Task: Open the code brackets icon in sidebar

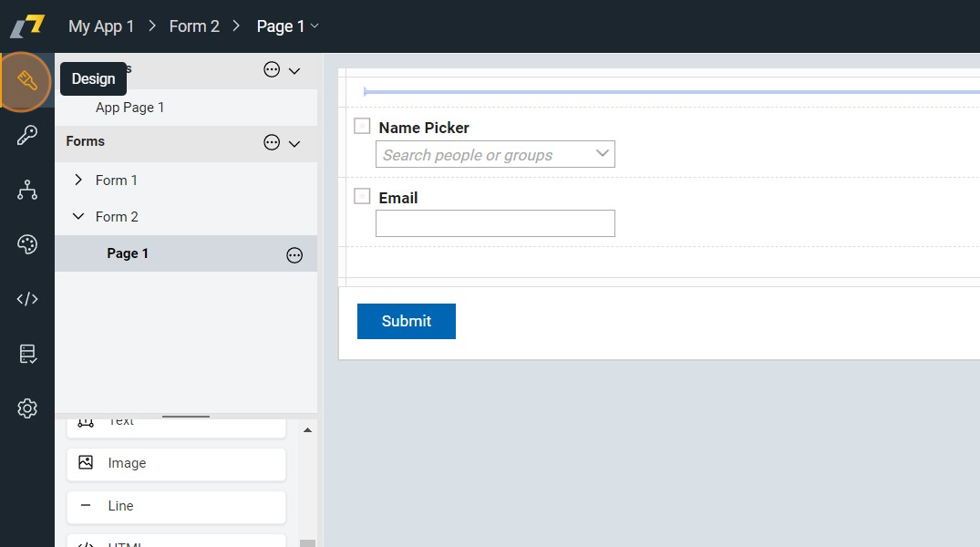Action: click(x=27, y=299)
